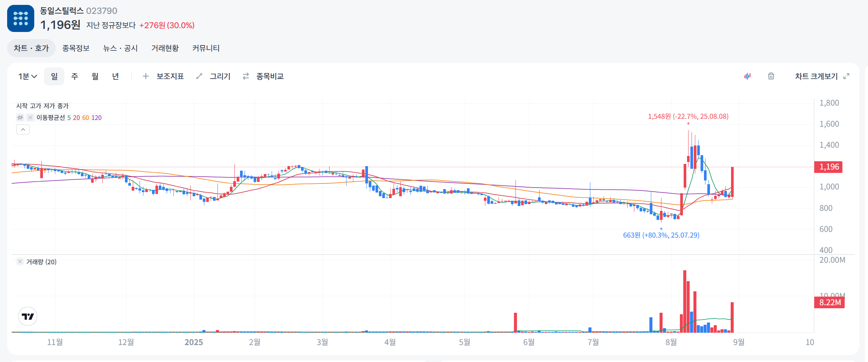Screen dimensions: 868x362
Task: Click the 20-day moving average label
Action: (x=76, y=118)
